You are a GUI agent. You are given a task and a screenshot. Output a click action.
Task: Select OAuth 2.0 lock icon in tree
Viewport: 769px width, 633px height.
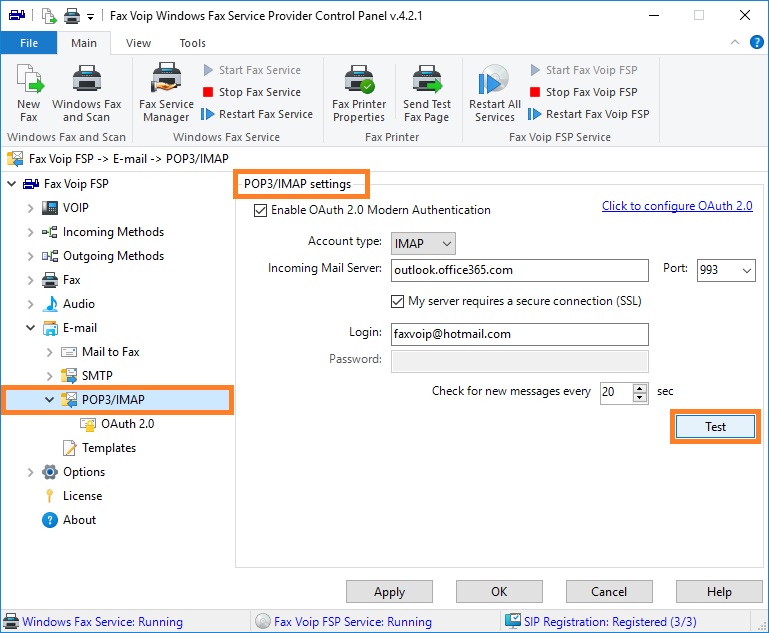click(88, 424)
